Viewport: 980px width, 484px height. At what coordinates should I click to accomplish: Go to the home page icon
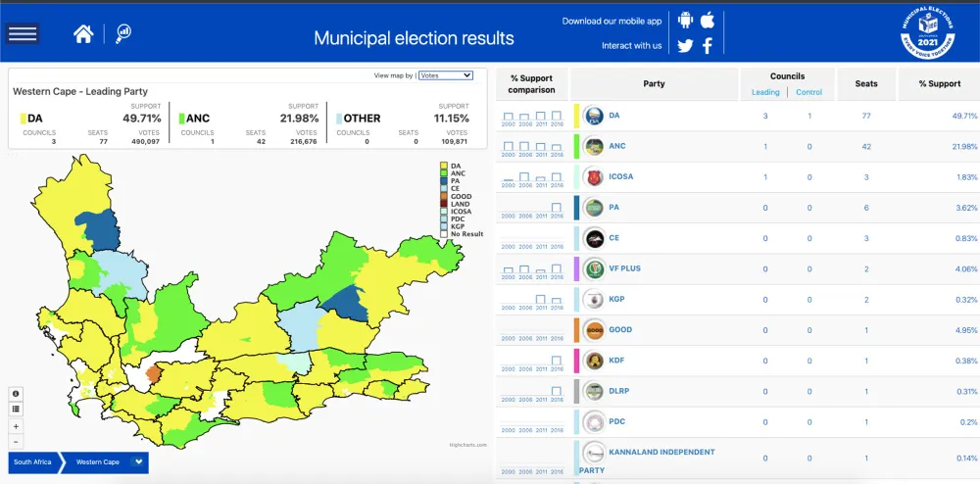point(83,34)
